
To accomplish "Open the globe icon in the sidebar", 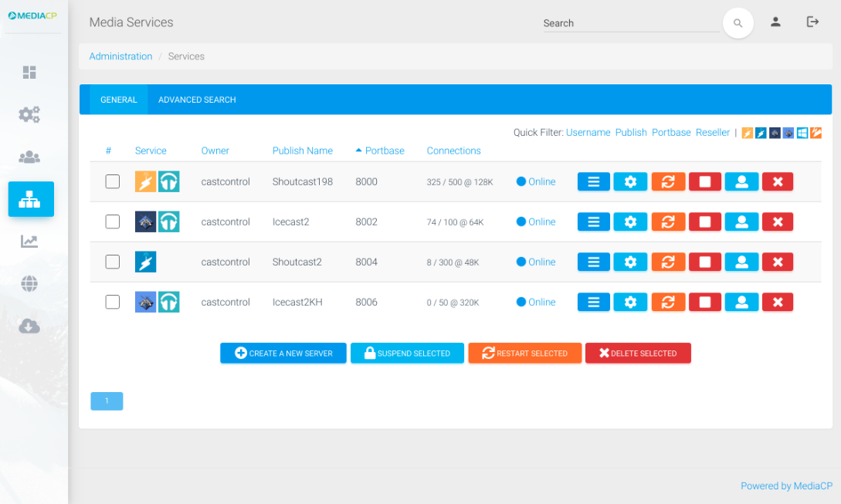I will pyautogui.click(x=29, y=283).
